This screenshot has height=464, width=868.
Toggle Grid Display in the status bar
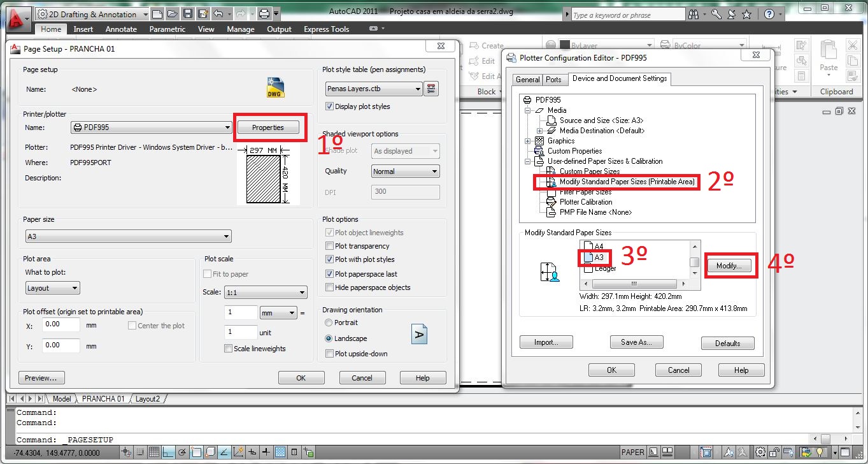[153, 452]
